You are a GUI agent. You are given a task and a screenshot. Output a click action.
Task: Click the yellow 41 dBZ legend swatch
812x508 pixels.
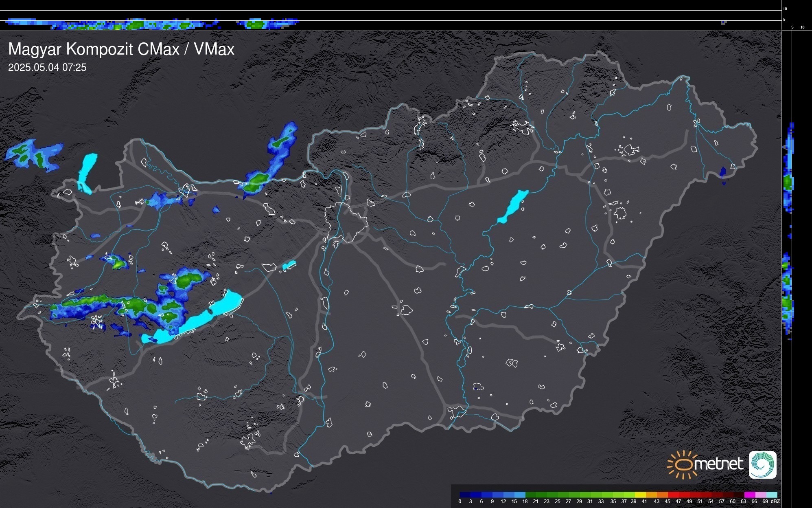pyautogui.click(x=641, y=495)
